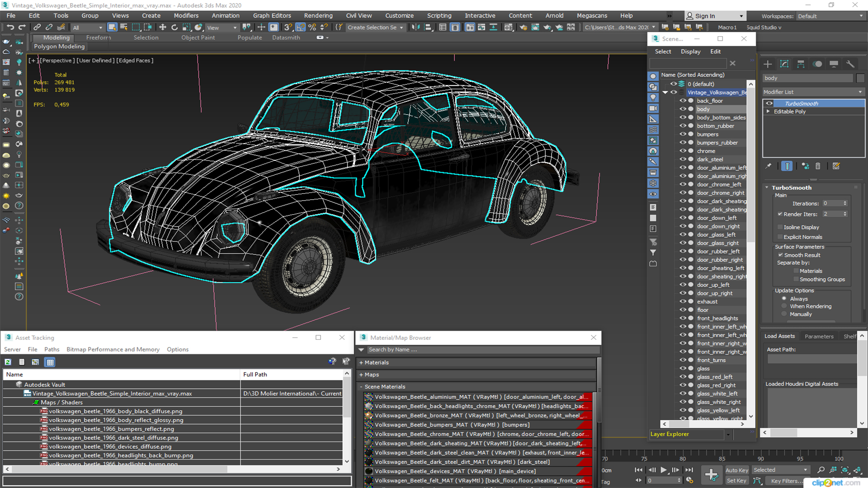Switch Asset Tracking to table view icon

click(x=50, y=362)
